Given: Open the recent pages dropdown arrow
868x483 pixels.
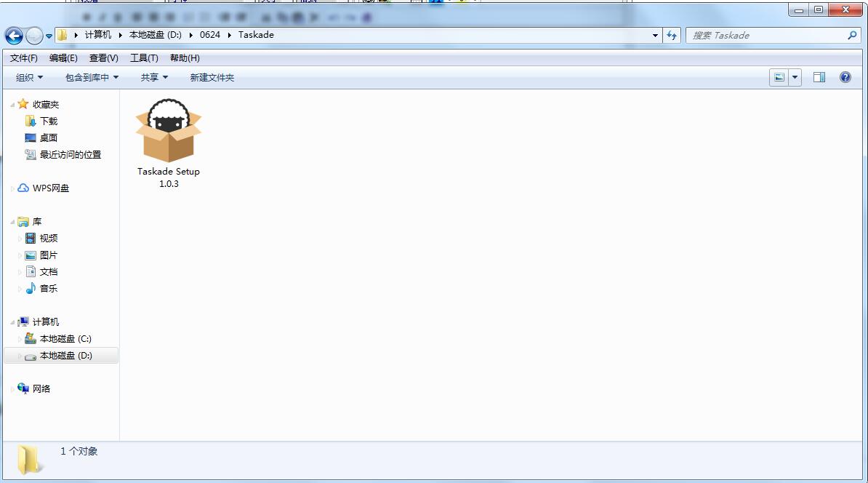Looking at the screenshot, I should (x=49, y=36).
